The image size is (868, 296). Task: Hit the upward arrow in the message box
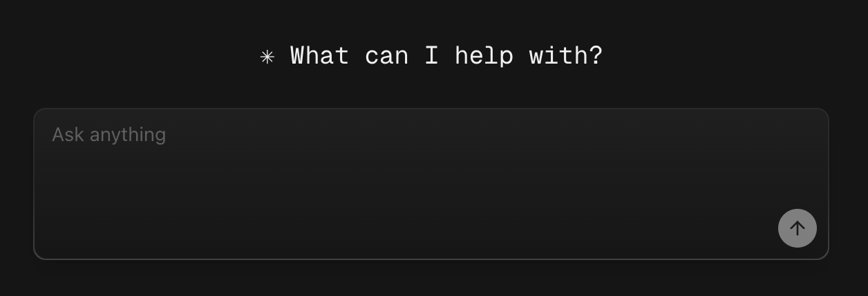pos(797,228)
